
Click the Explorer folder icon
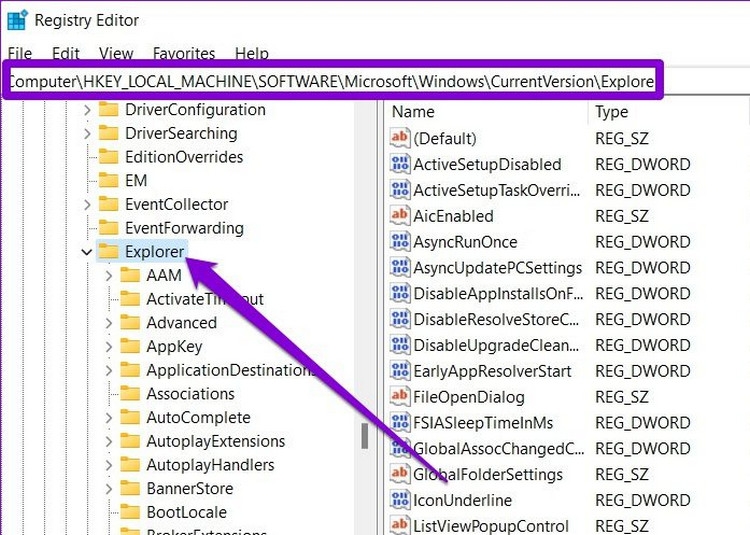(x=109, y=251)
